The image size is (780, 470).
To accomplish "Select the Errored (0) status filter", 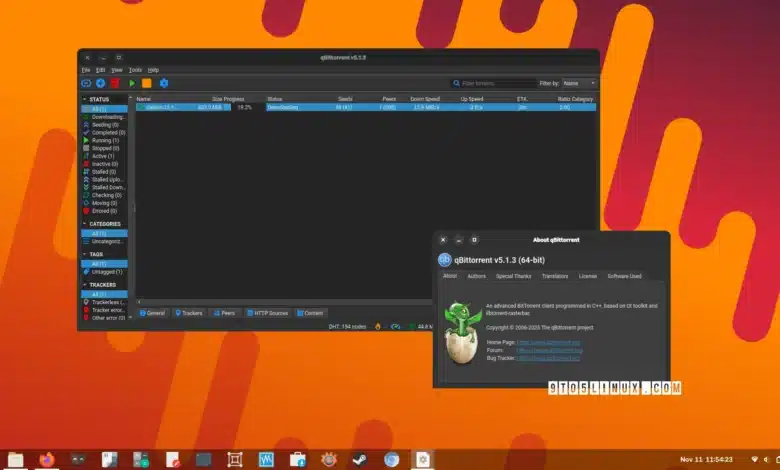I will point(104,211).
